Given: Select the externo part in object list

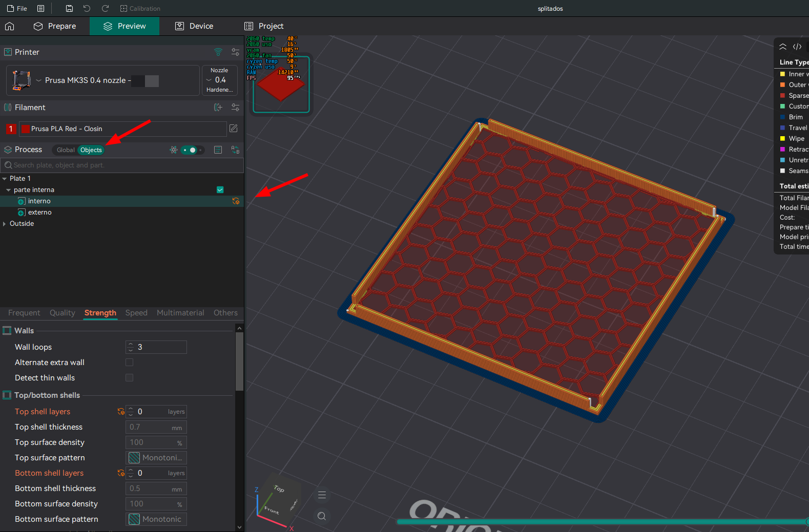Looking at the screenshot, I should (40, 212).
